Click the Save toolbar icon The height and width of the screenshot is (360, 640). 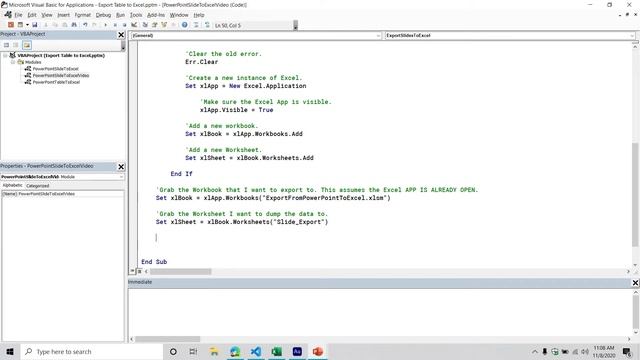pyautogui.click(x=35, y=25)
